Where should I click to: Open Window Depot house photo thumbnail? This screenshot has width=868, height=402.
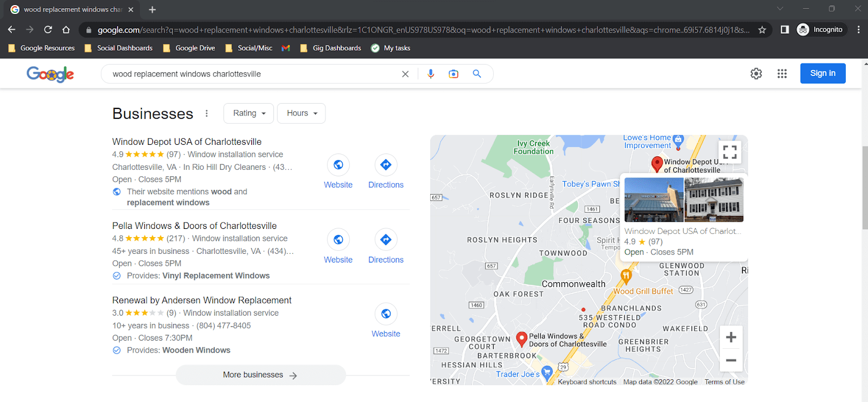click(714, 200)
